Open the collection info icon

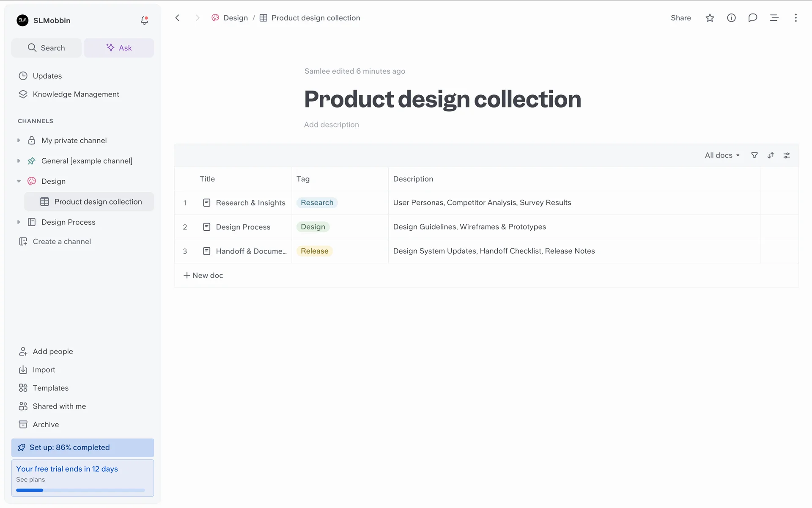pyautogui.click(x=731, y=18)
